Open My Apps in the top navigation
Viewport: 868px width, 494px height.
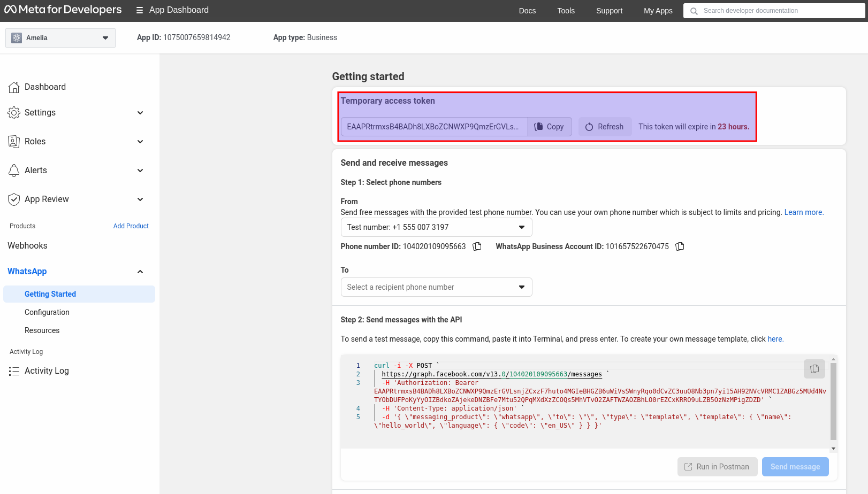point(658,11)
